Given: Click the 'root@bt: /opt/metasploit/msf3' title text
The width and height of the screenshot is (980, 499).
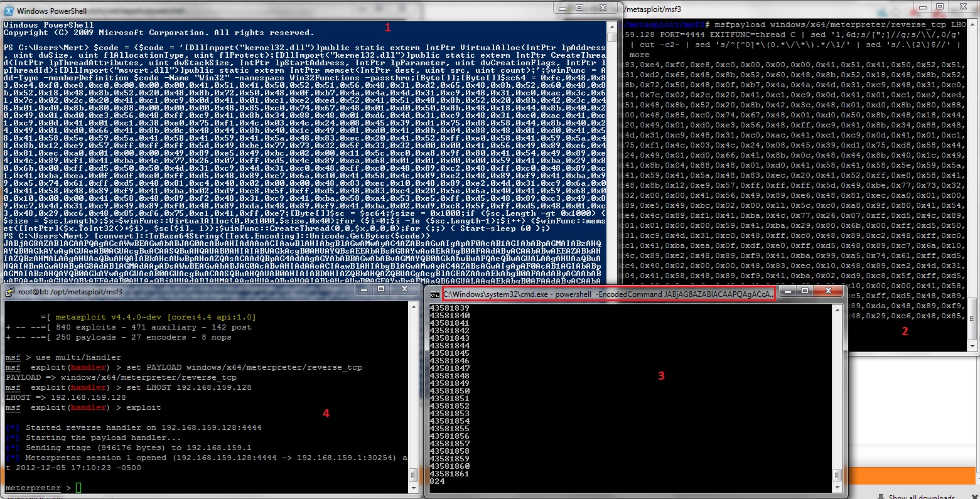Looking at the screenshot, I should point(70,292).
